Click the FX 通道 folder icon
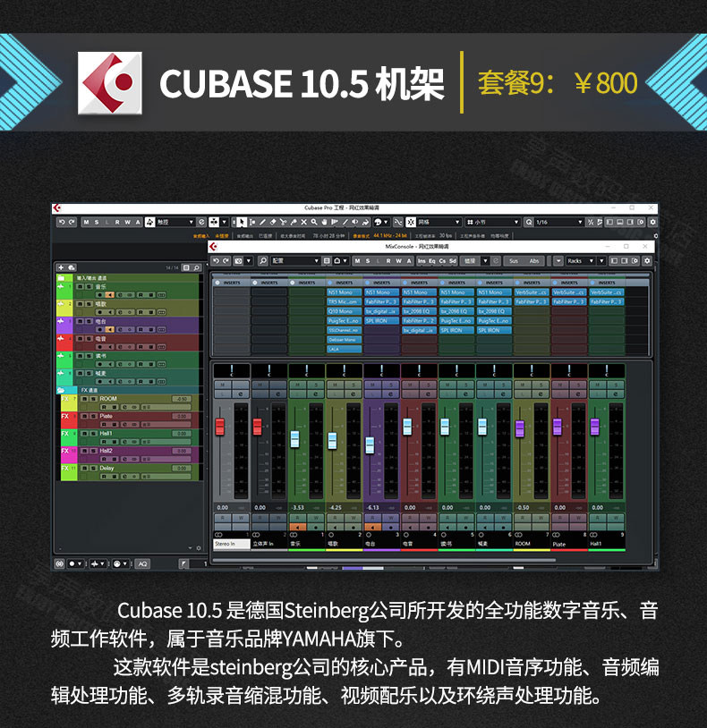 pos(61,390)
